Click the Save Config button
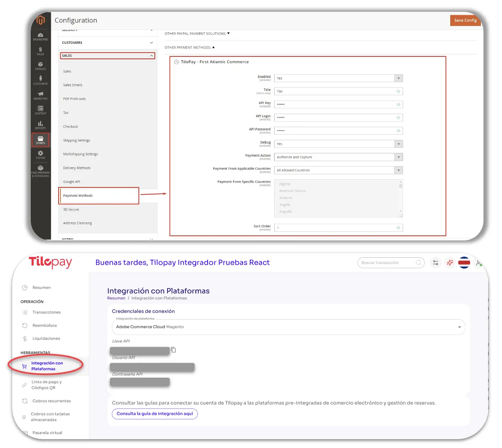The image size is (502, 448). point(465,20)
